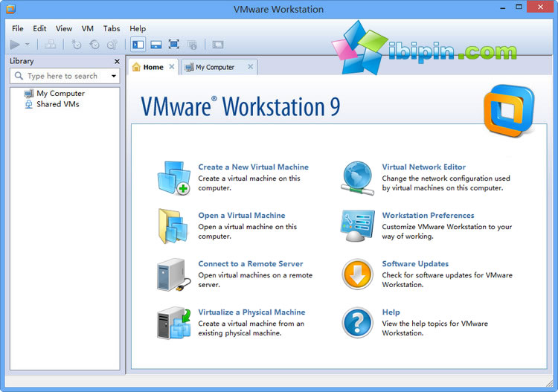Open the power options dropdown arrow
The height and width of the screenshot is (392, 558).
coord(27,45)
